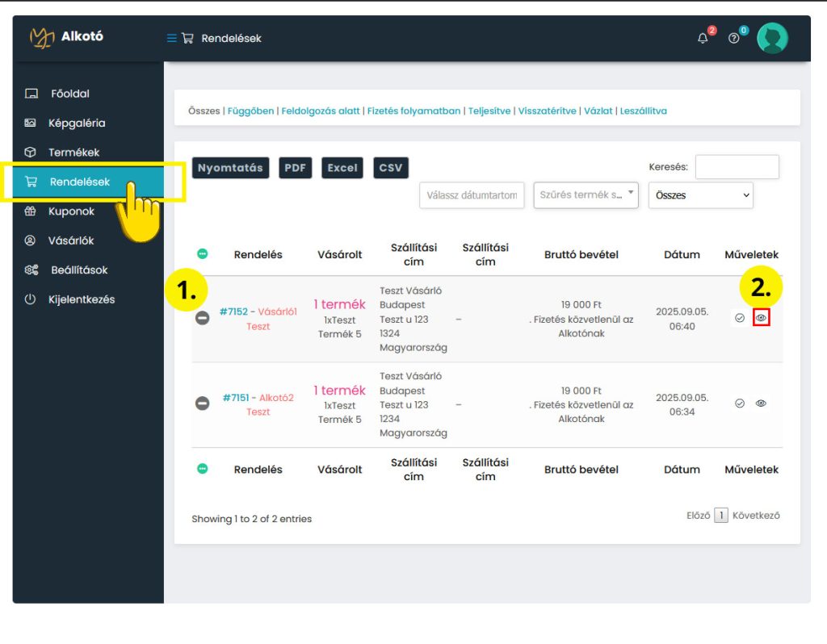Toggle all rows green header button
This screenshot has height=644, width=827.
point(203,253)
